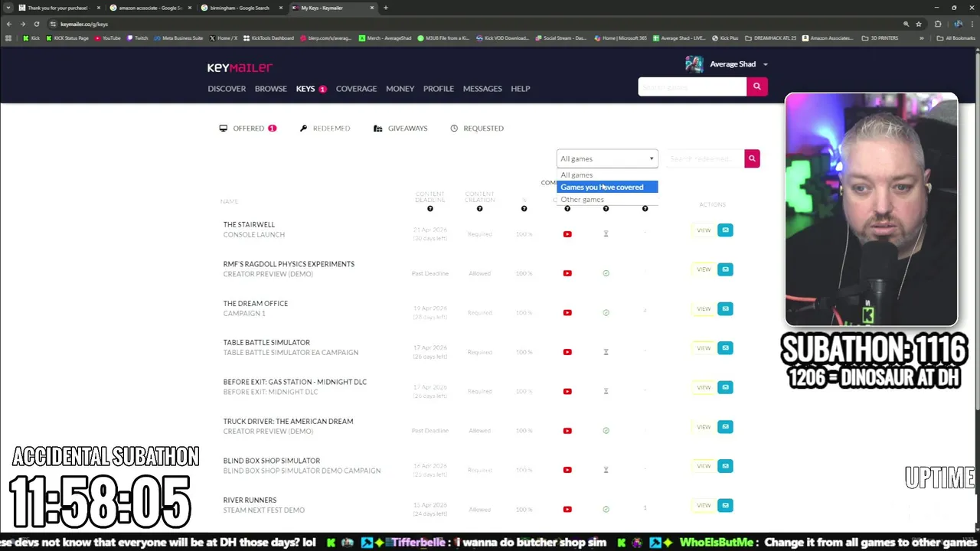Focus the 'Search redeemed' input field

pos(704,158)
